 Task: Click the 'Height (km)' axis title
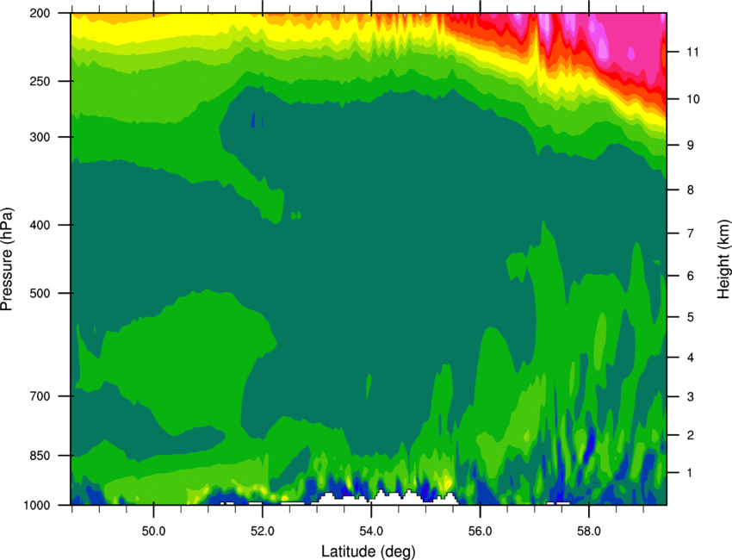tap(723, 259)
